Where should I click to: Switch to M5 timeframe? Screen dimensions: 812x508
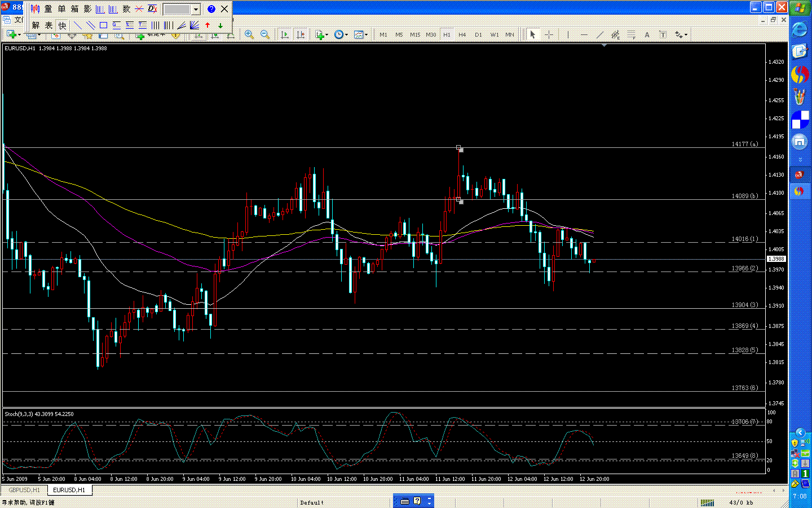pyautogui.click(x=399, y=34)
